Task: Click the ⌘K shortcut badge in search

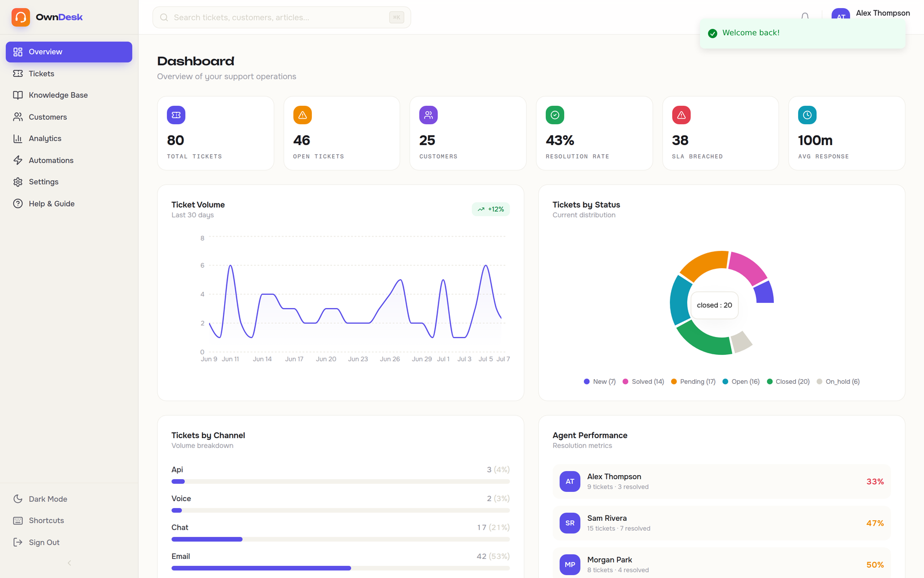Action: (397, 17)
